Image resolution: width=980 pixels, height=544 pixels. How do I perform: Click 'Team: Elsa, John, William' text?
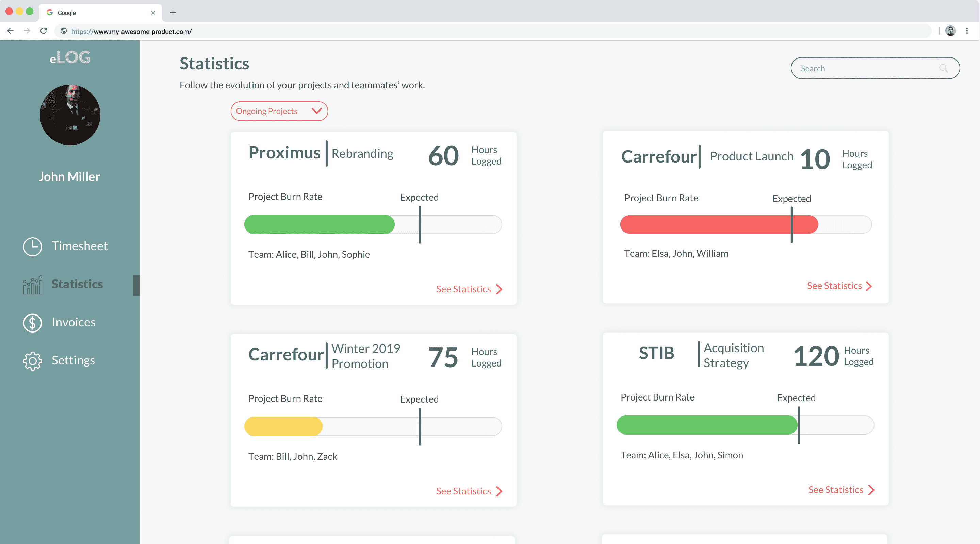point(676,254)
